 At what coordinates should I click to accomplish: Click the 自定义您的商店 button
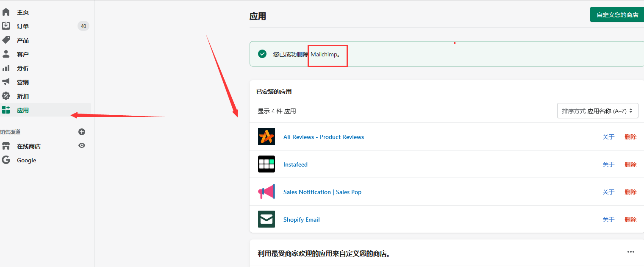pyautogui.click(x=617, y=15)
